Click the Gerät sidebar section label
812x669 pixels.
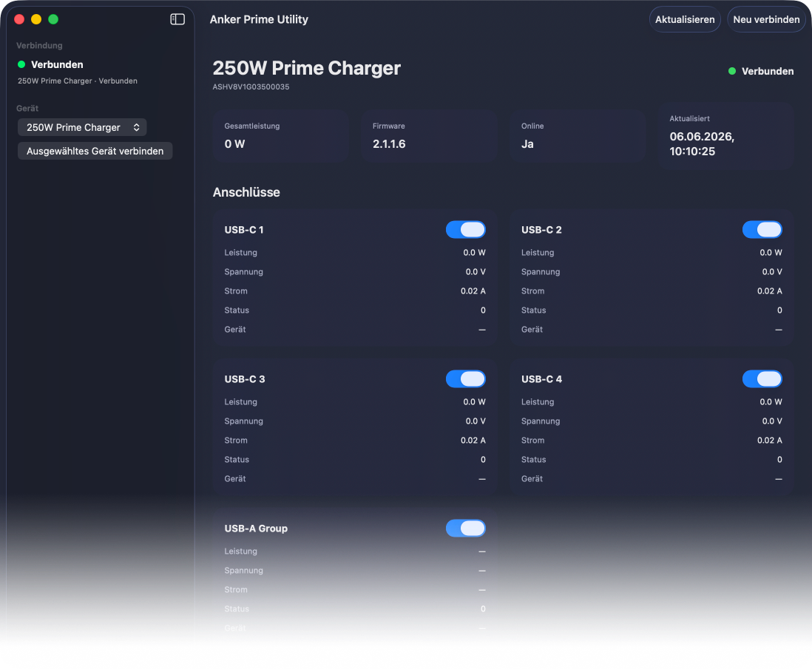tap(27, 108)
